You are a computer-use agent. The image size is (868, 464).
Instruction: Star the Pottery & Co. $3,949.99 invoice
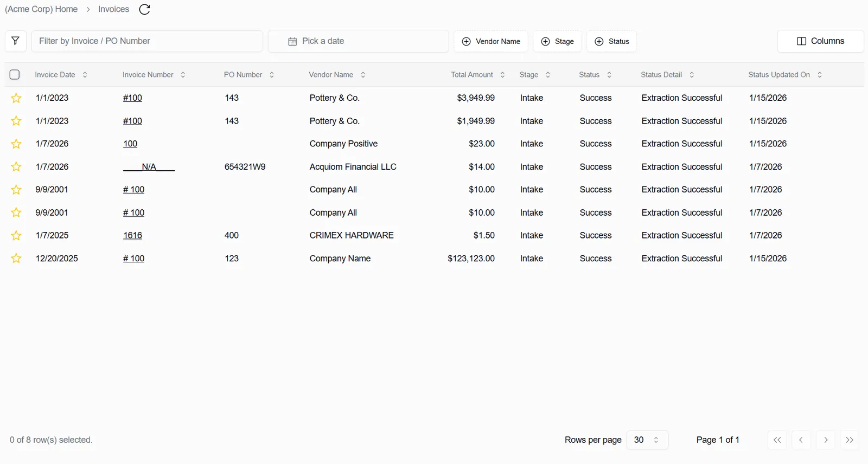[16, 98]
